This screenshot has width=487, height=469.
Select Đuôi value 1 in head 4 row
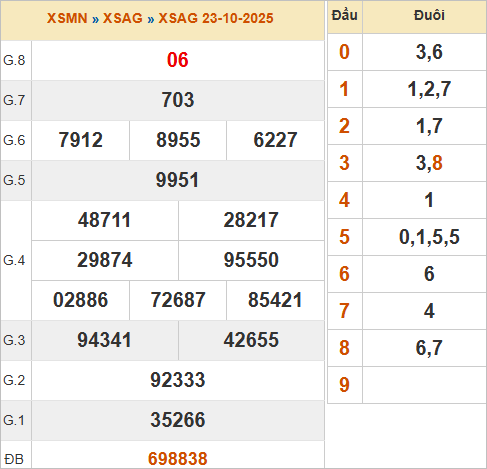(x=429, y=200)
